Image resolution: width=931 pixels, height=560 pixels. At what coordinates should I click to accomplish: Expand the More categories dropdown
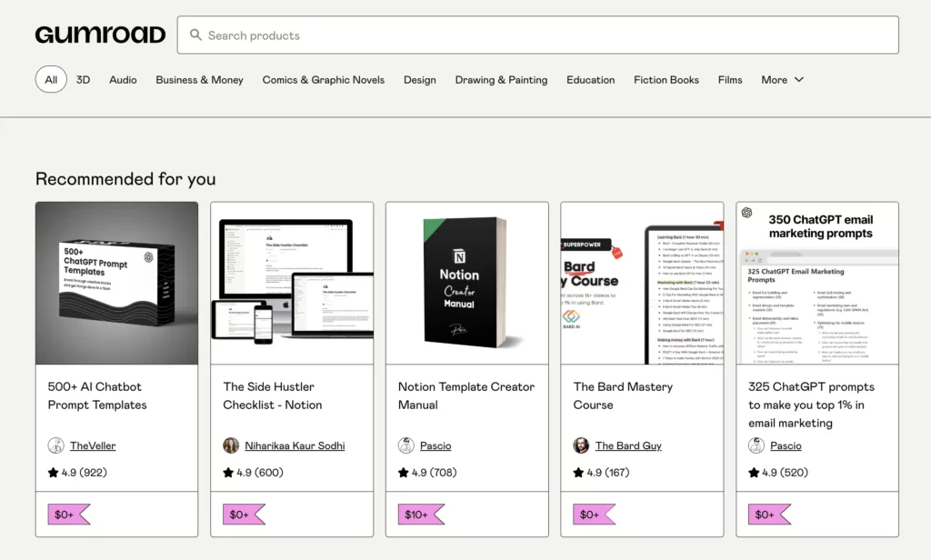[x=782, y=80]
